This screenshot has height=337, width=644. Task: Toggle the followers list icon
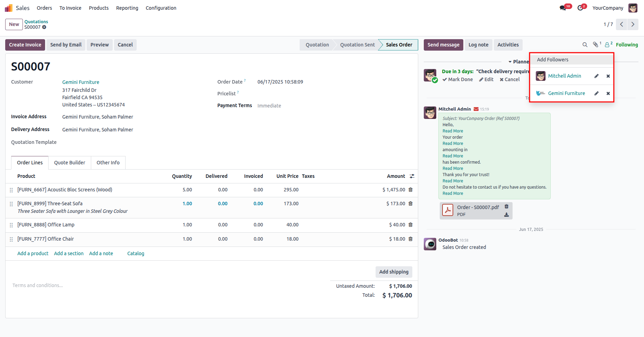(x=607, y=45)
